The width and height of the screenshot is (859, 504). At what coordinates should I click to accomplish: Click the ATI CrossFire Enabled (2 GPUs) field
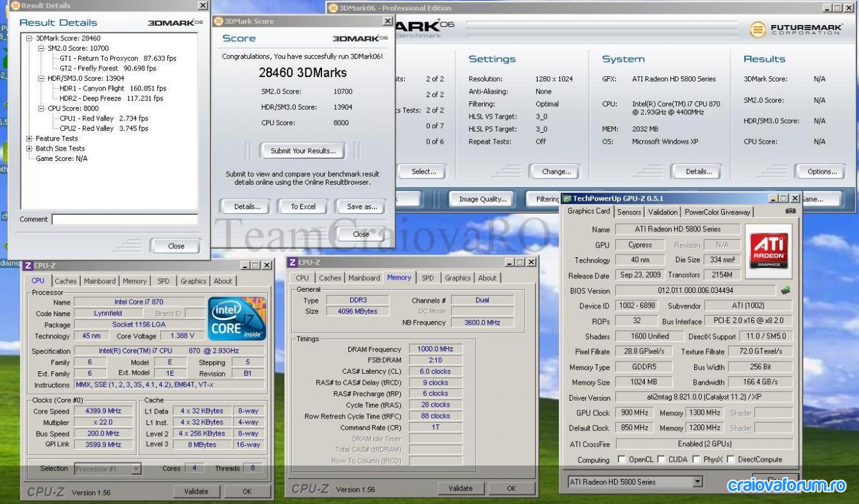[x=704, y=444]
